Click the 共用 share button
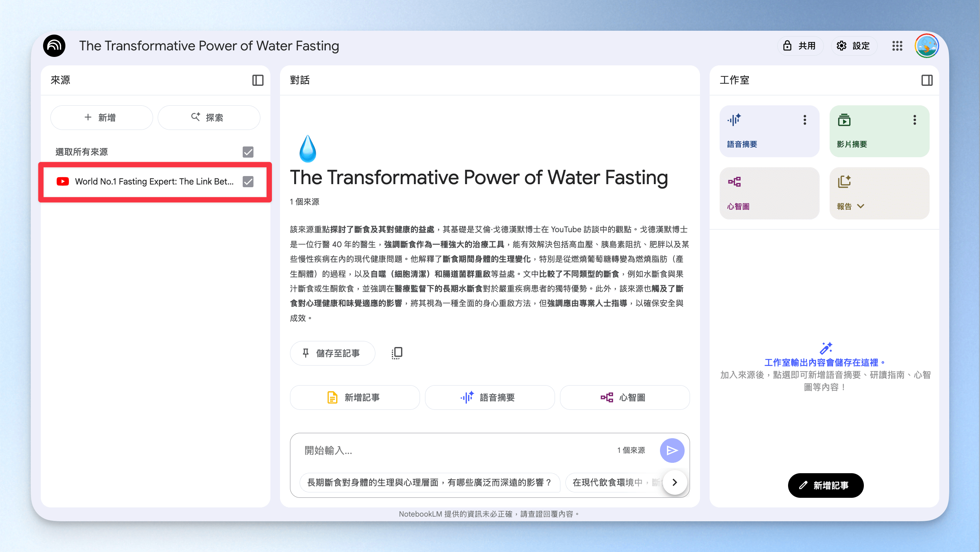The image size is (980, 552). 800,46
